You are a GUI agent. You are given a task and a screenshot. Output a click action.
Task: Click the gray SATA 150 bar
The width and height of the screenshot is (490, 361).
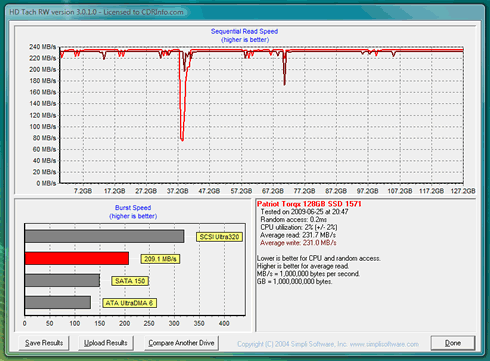[x=62, y=281]
